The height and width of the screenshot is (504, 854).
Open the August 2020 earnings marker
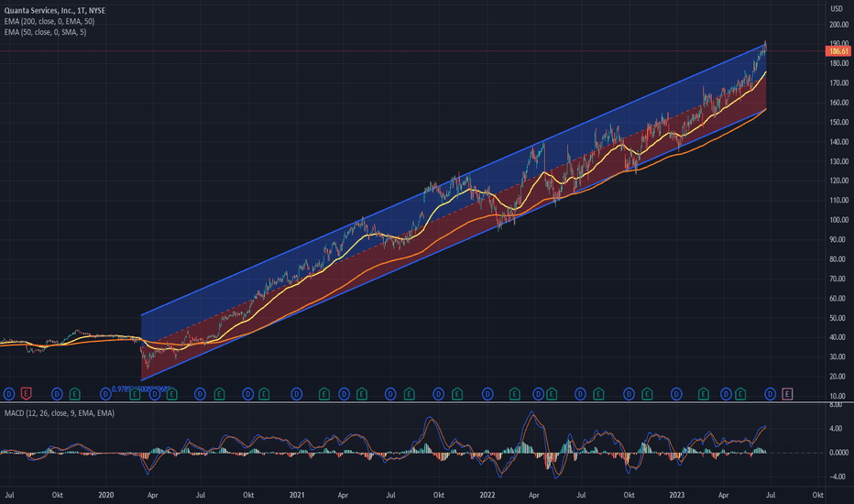pos(219,393)
